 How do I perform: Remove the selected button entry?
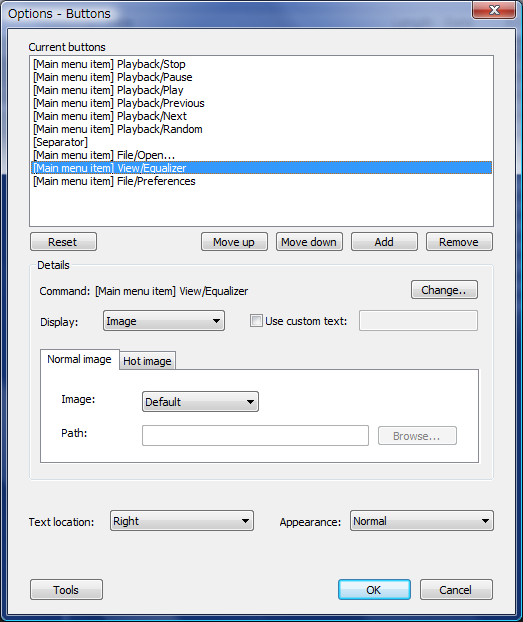pos(459,242)
